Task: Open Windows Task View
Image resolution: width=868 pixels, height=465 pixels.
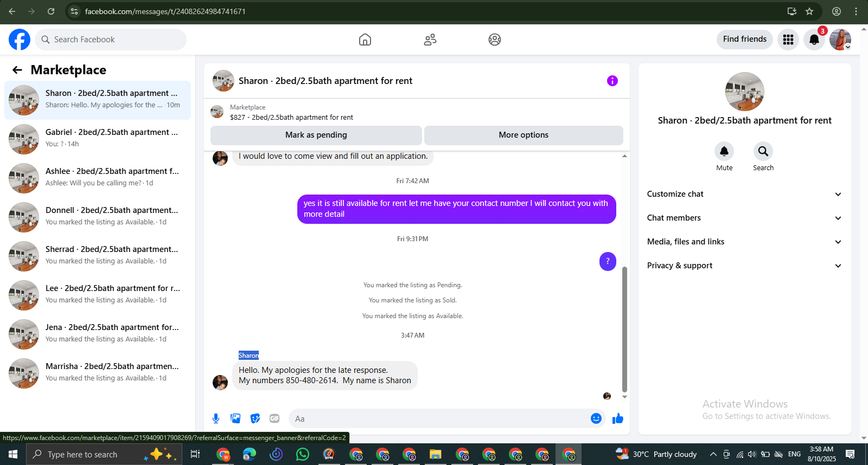Action: (x=195, y=454)
